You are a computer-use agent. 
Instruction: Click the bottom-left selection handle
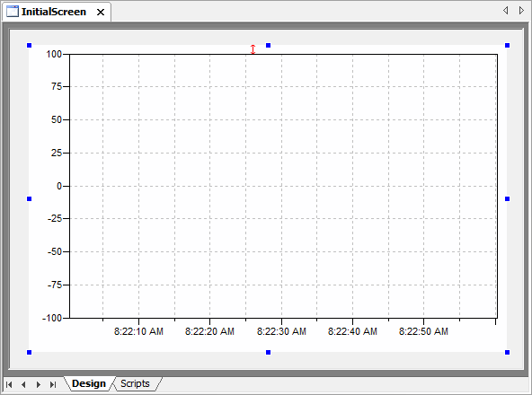pyautogui.click(x=29, y=352)
